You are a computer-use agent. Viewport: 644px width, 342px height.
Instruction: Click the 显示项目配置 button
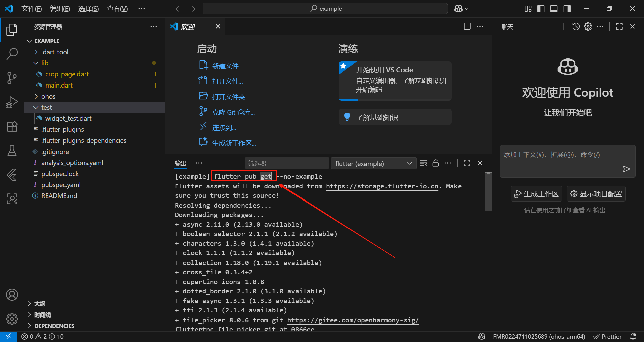pyautogui.click(x=596, y=194)
